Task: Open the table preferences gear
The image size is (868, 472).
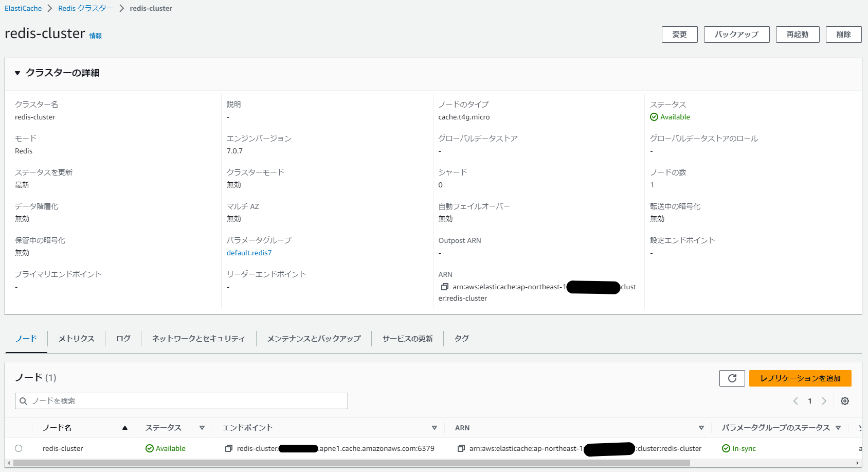Action: (x=845, y=401)
